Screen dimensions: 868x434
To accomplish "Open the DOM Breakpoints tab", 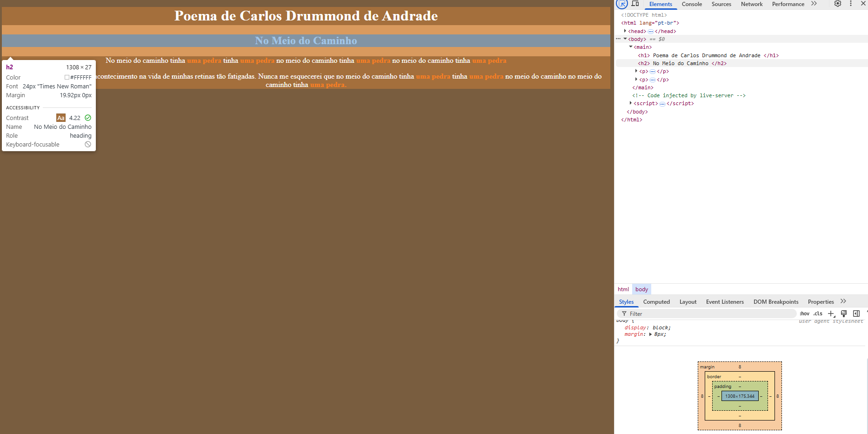I will point(776,302).
